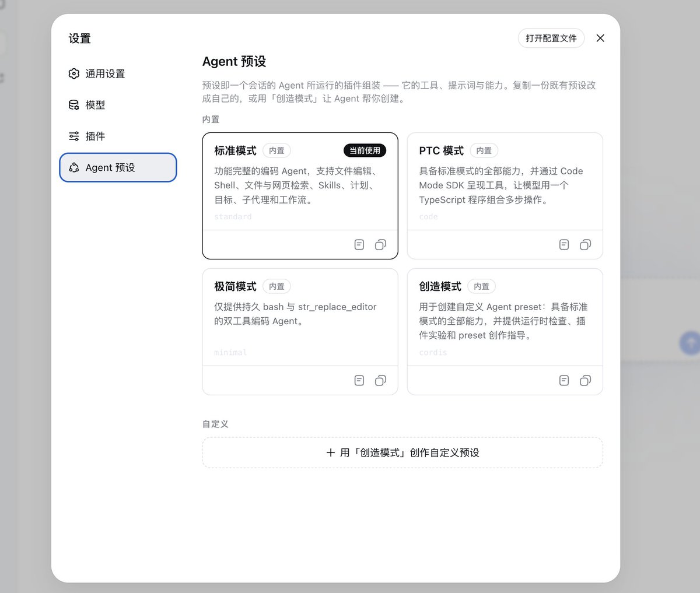Click 内置 tag beside 极简模式
700x593 pixels.
coord(276,286)
